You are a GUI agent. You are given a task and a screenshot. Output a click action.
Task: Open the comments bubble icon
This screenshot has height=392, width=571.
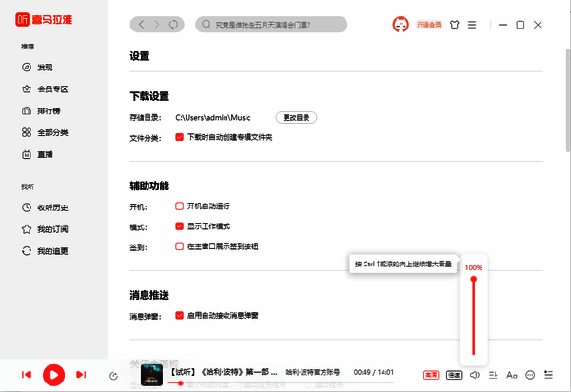pos(530,375)
